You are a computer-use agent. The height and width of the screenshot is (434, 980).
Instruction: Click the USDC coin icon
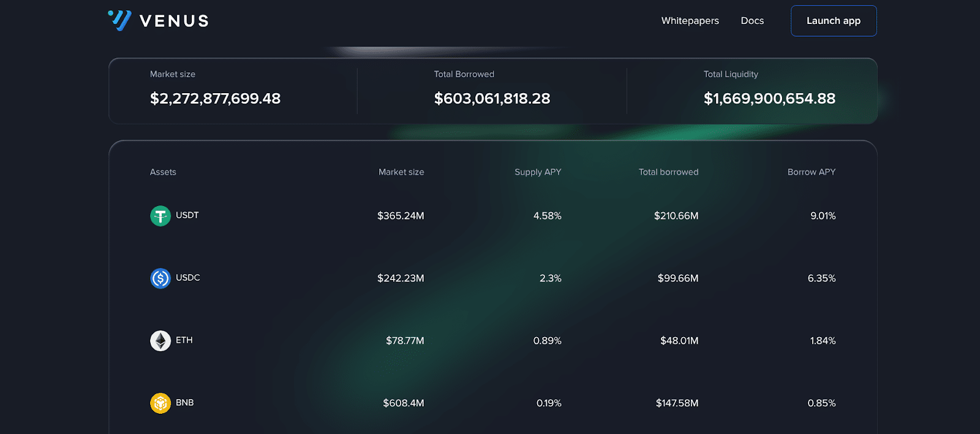pyautogui.click(x=160, y=278)
